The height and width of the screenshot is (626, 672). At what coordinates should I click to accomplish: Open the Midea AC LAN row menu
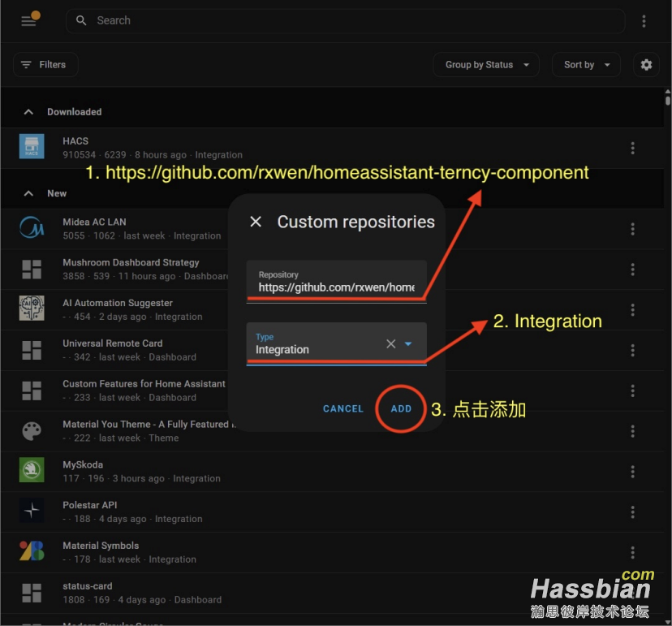[x=632, y=229]
